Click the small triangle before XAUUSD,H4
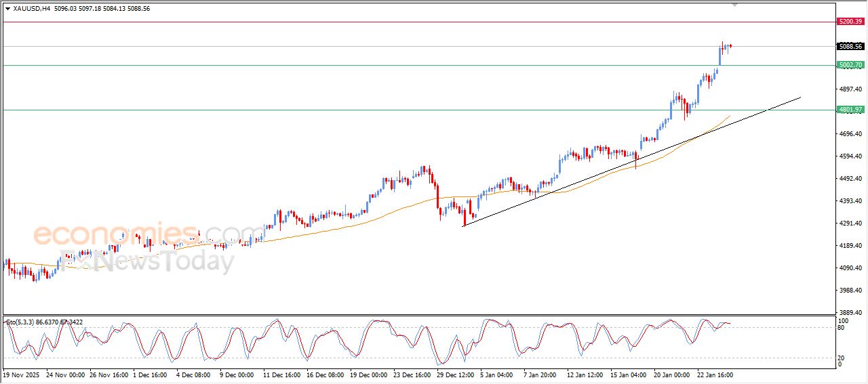Image resolution: width=868 pixels, height=384 pixels. 7,9
